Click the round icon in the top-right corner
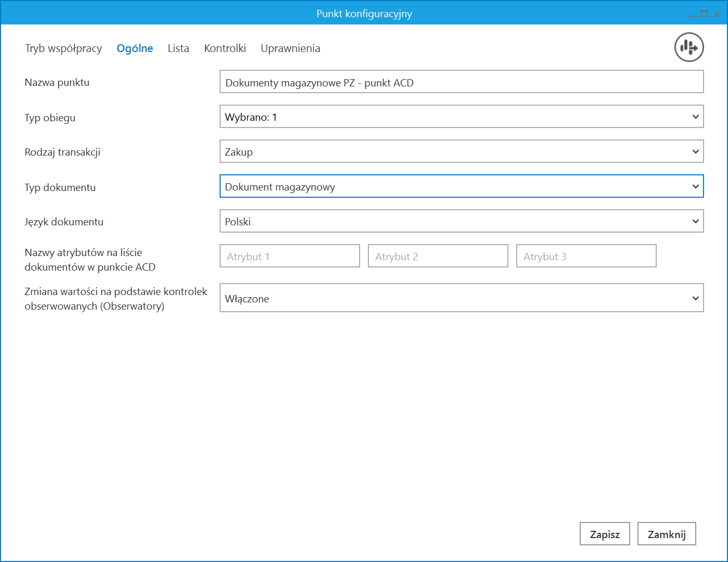Screen dimensions: 728x562 click(689, 47)
